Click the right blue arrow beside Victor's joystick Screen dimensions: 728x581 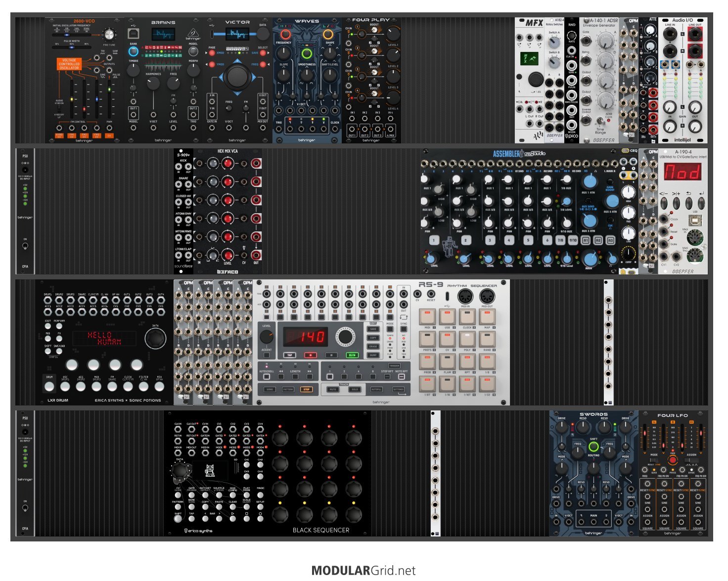[x=254, y=77]
